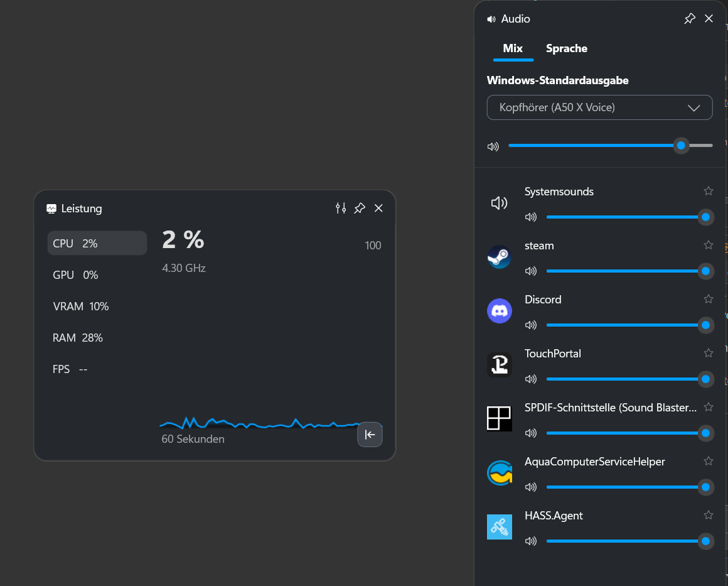Image resolution: width=728 pixels, height=586 pixels.
Task: Star HASS.Agent as favorite
Action: [708, 514]
